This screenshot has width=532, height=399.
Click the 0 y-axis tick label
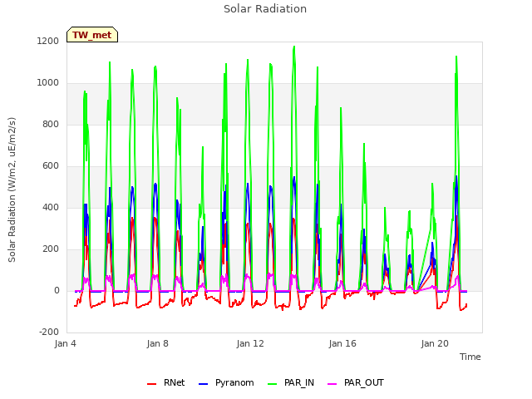coord(57,290)
